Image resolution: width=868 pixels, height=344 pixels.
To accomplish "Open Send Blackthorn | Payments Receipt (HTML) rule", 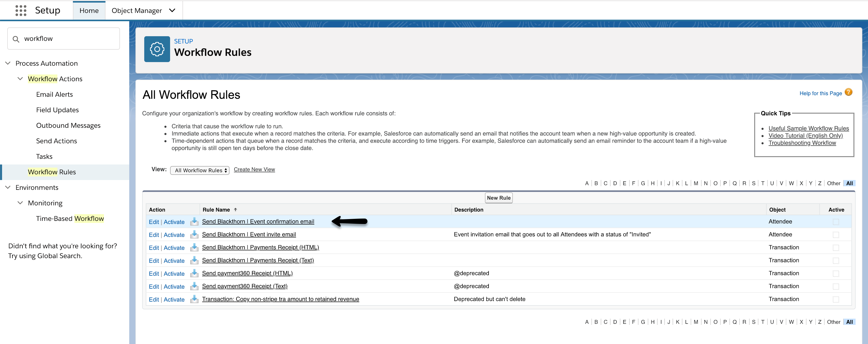I will click(260, 248).
